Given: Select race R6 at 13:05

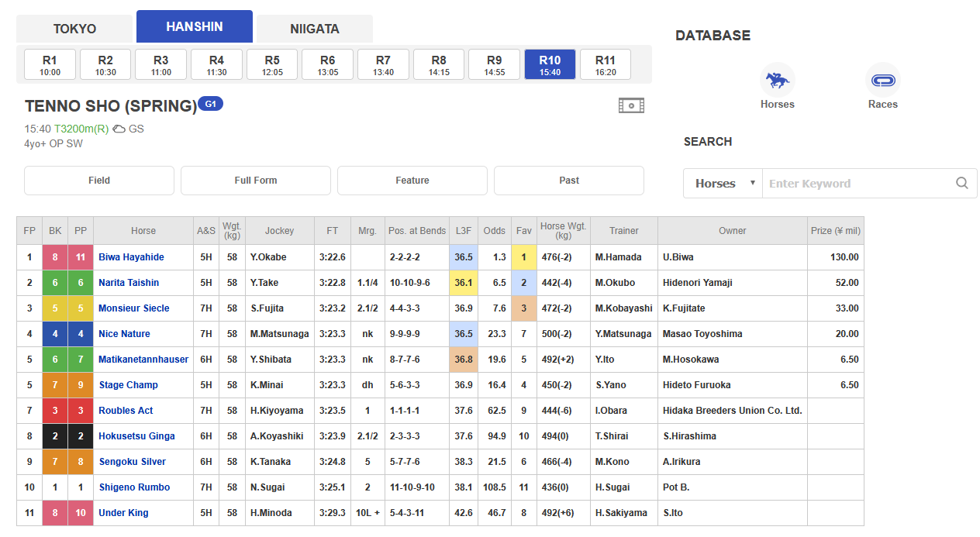Looking at the screenshot, I should coord(328,64).
